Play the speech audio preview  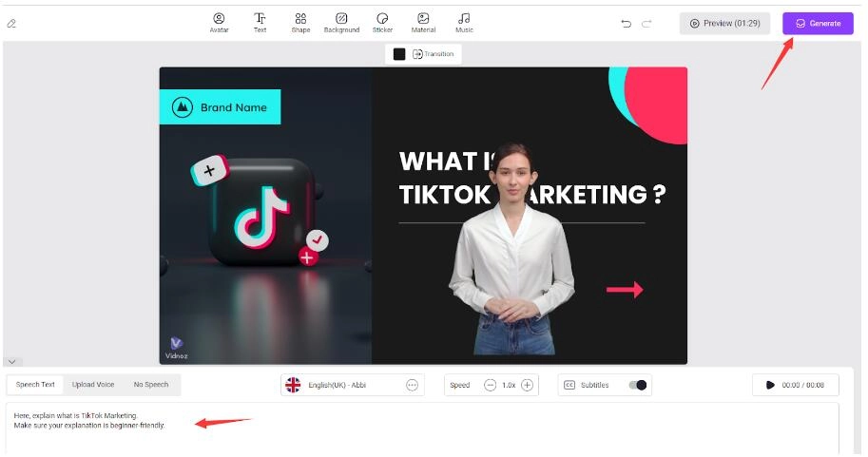(770, 385)
